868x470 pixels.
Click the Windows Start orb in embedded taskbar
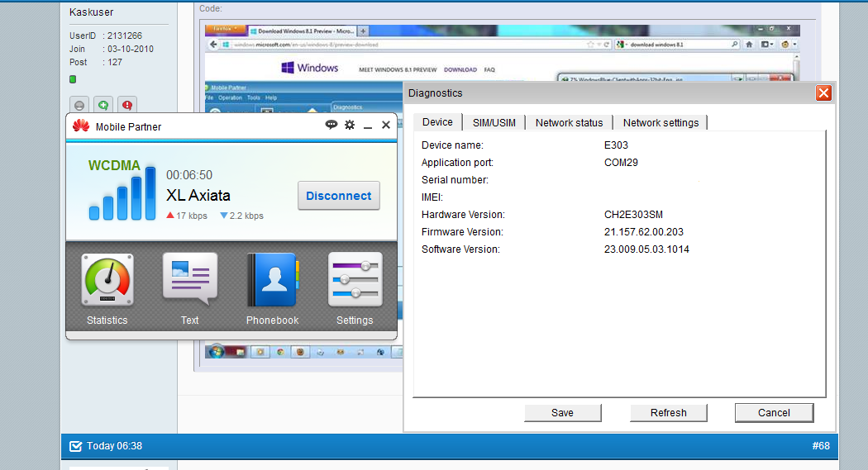(217, 351)
